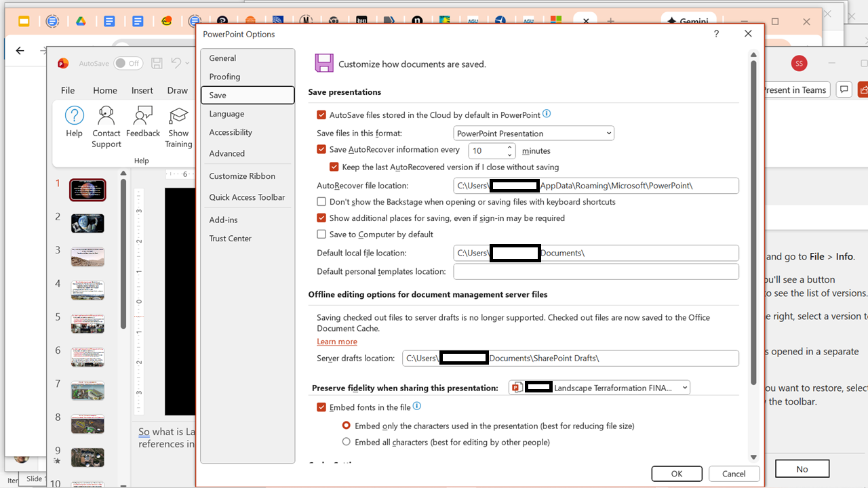The image size is (868, 488).
Task: Enable Don't show the Backstage checkbox
Action: [x=321, y=202]
